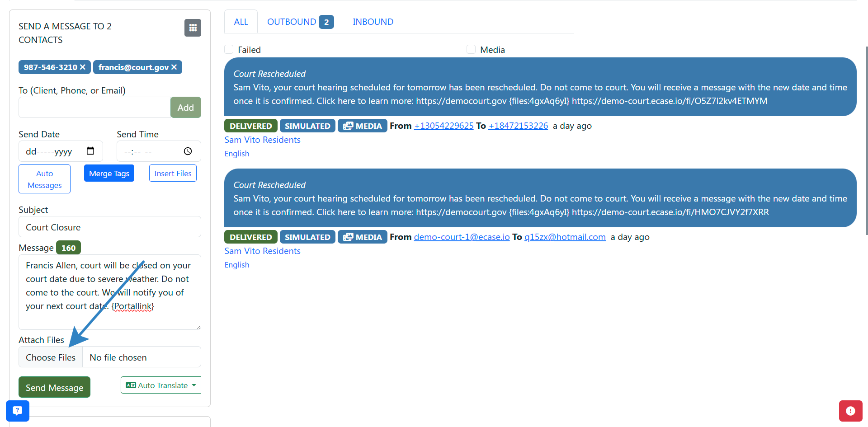Open the Merge Tags menu
Screen dimensions: 868x427
point(109,173)
